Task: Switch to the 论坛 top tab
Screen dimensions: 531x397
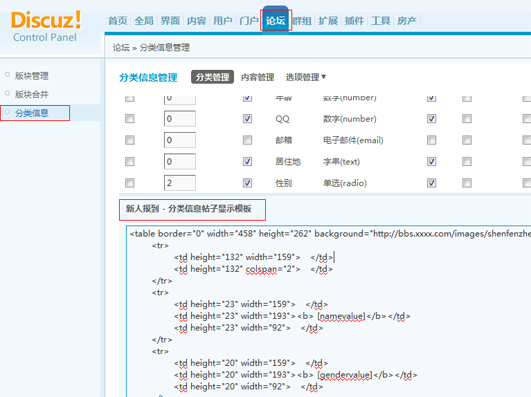Action: point(276,21)
